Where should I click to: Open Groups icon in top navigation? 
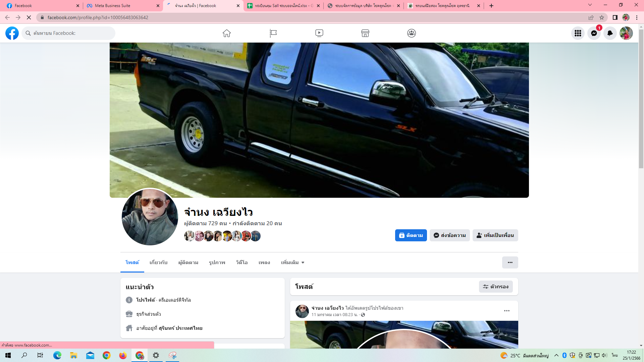click(x=411, y=33)
